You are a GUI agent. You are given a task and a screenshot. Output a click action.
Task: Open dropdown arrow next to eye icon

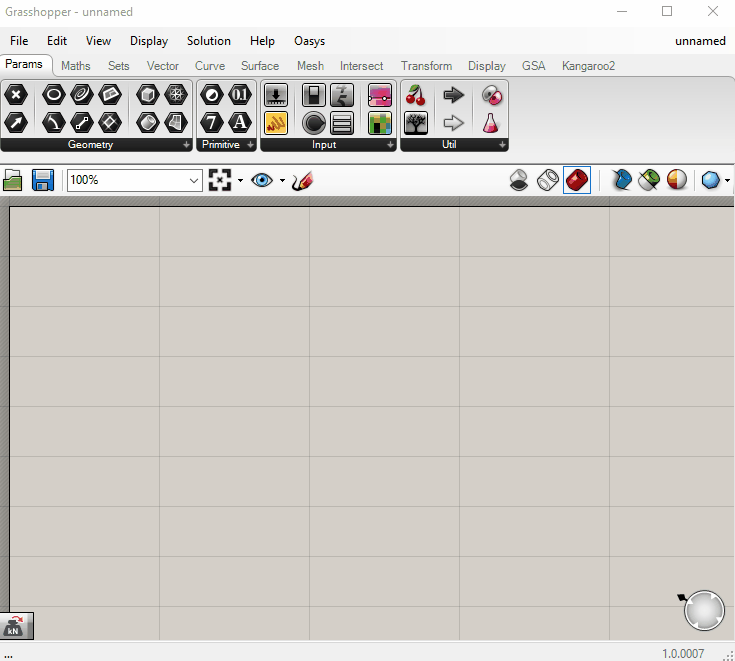coord(282,180)
